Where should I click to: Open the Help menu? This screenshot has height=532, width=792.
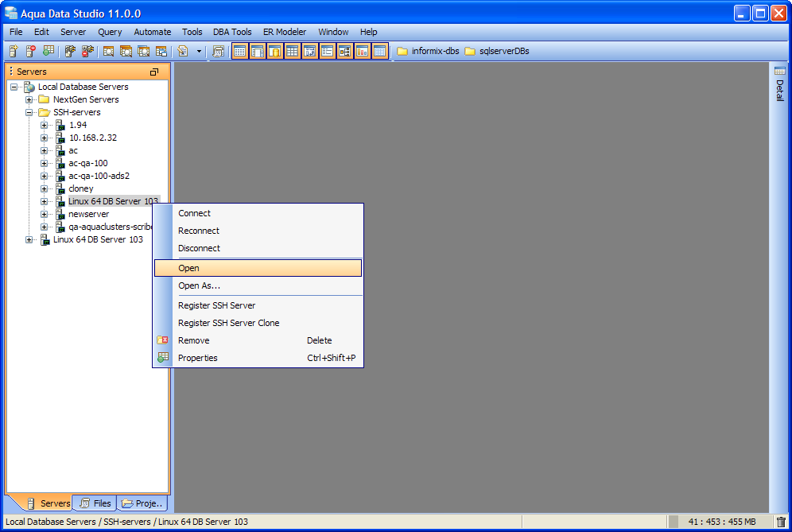click(x=368, y=32)
